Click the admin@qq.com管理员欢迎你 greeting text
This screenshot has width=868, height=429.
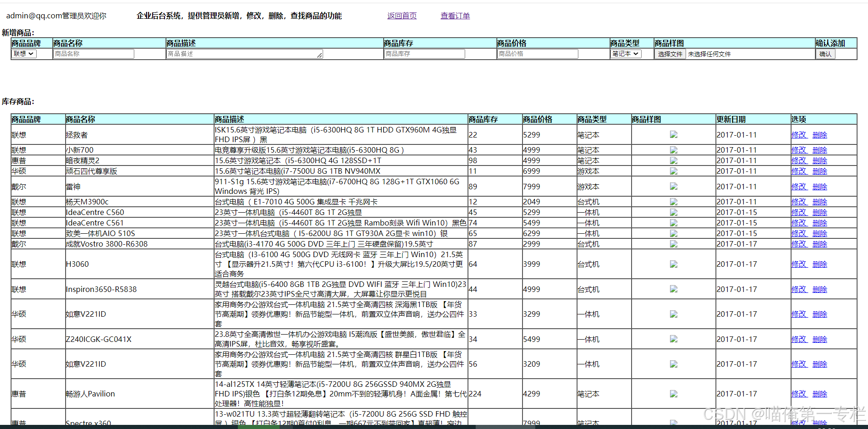(56, 16)
